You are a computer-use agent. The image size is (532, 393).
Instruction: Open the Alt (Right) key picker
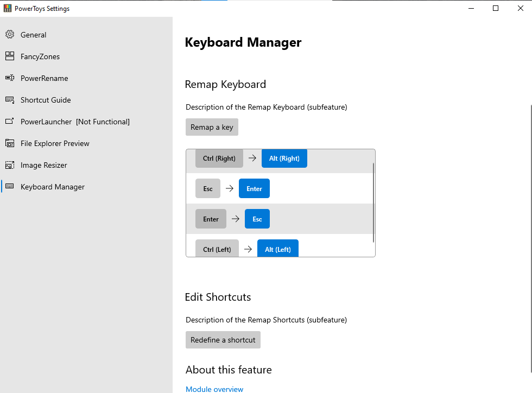(x=284, y=158)
